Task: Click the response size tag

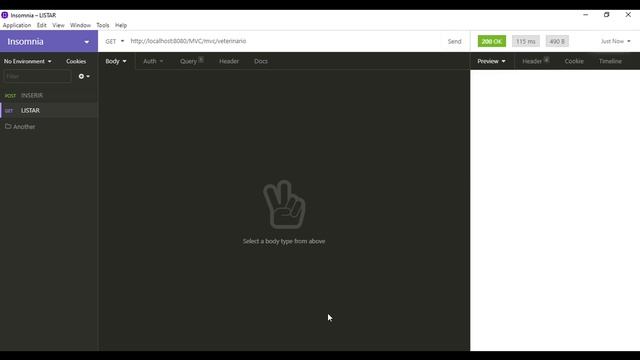Action: tap(557, 41)
